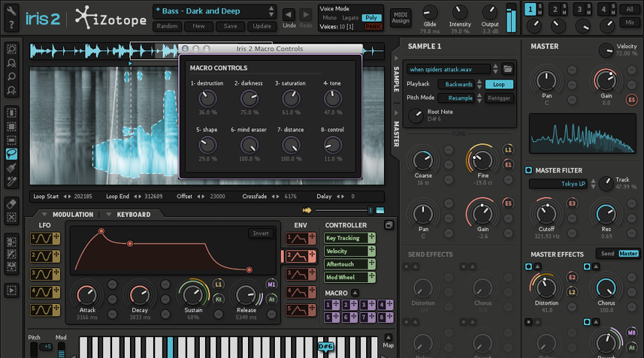Click the Random preset button

(x=167, y=26)
